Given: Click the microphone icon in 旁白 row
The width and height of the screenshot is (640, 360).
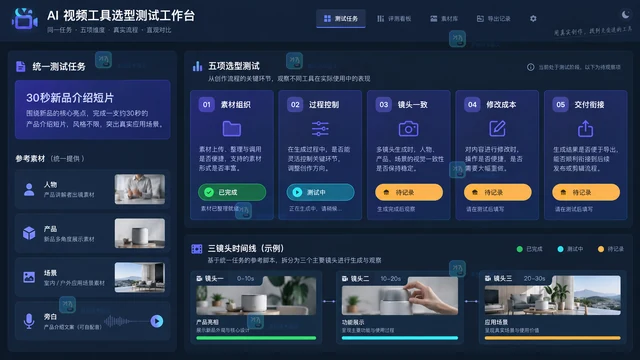Looking at the screenshot, I should (x=29, y=321).
